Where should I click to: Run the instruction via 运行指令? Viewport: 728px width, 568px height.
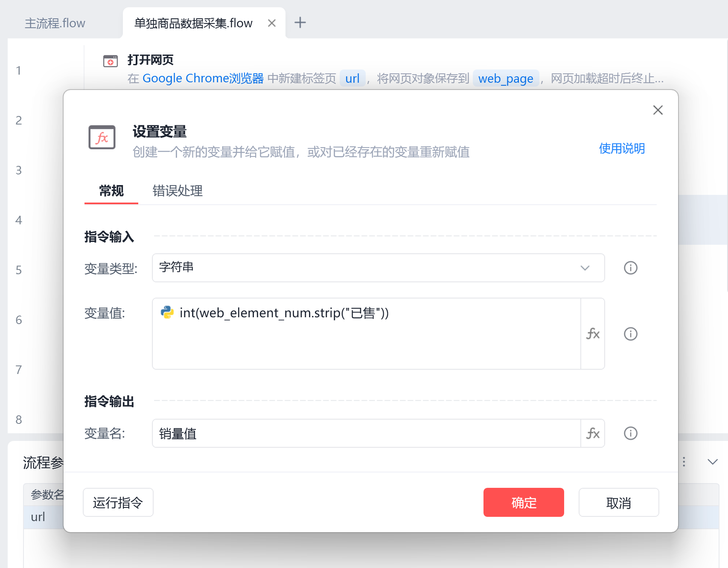pyautogui.click(x=118, y=502)
